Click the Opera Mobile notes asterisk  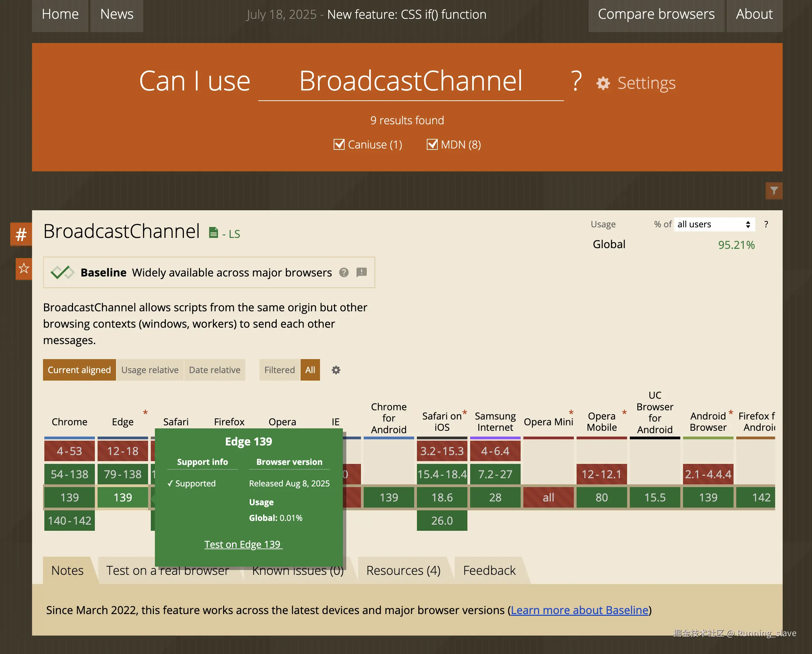pos(624,413)
